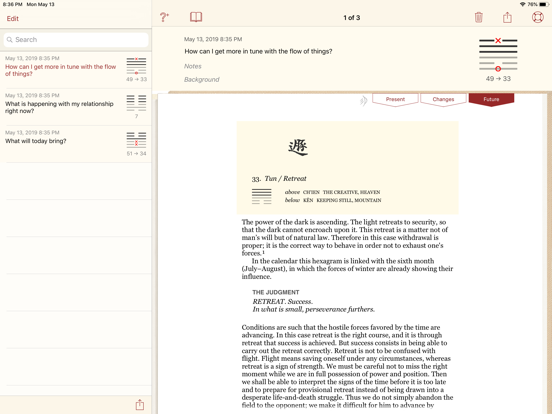
Task: Tap heading '33. Tun / Retreat'
Action: pos(279,179)
